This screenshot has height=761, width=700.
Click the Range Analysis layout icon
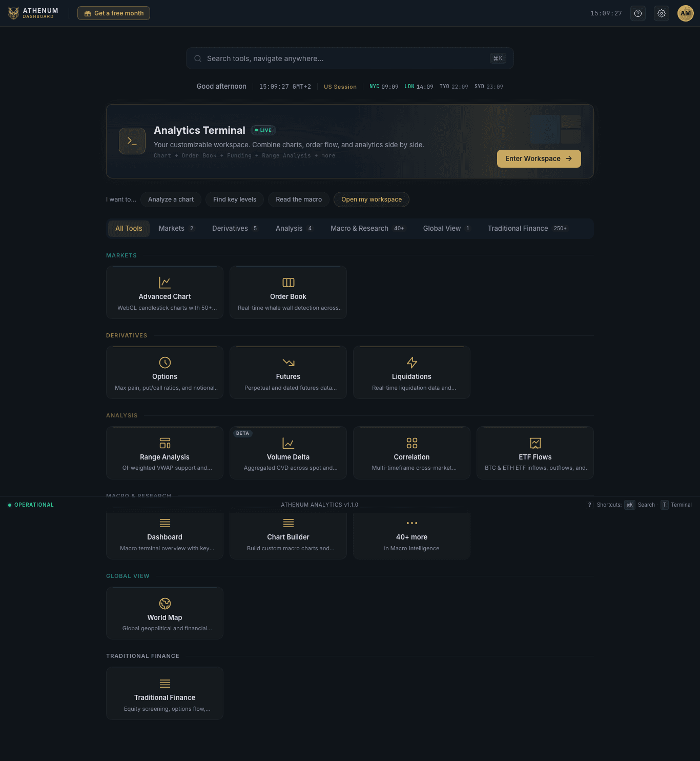click(165, 443)
